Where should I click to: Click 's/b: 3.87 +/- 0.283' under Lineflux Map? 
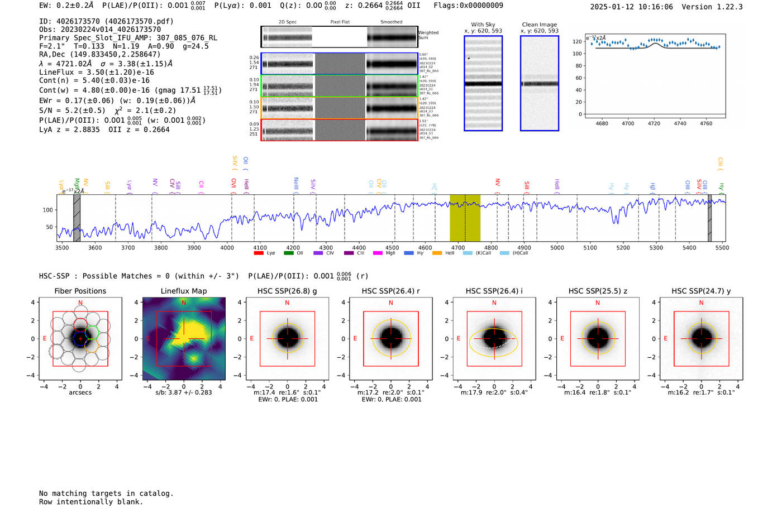click(184, 392)
